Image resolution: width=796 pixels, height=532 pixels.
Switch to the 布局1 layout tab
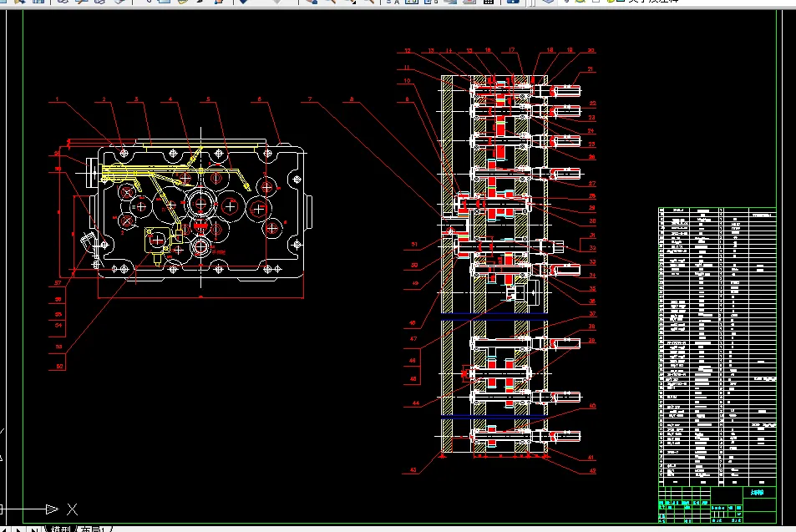tap(94, 529)
